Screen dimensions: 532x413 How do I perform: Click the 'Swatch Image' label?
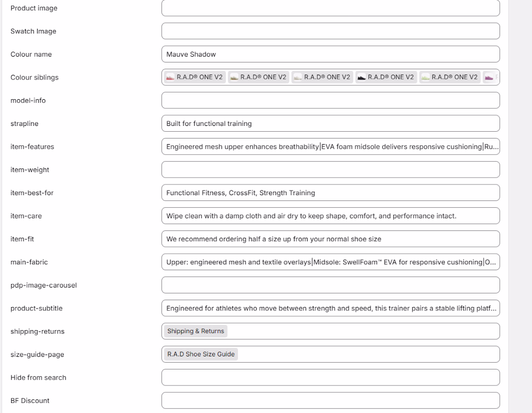click(33, 31)
